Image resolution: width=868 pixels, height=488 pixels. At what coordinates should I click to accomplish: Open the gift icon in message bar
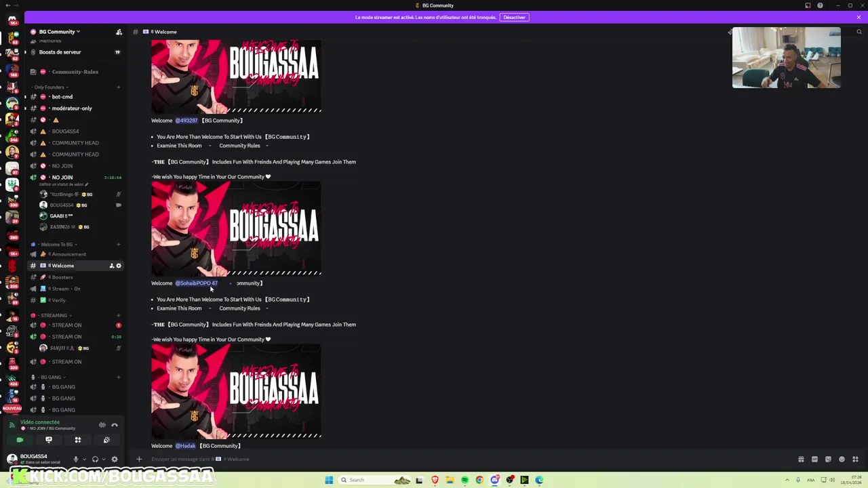click(801, 459)
